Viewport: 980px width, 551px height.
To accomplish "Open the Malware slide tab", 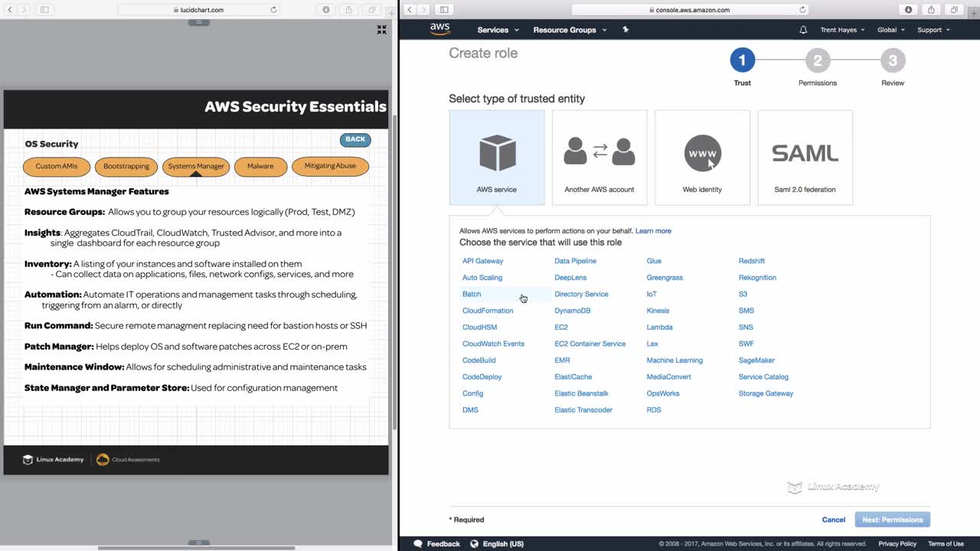I will 260,166.
